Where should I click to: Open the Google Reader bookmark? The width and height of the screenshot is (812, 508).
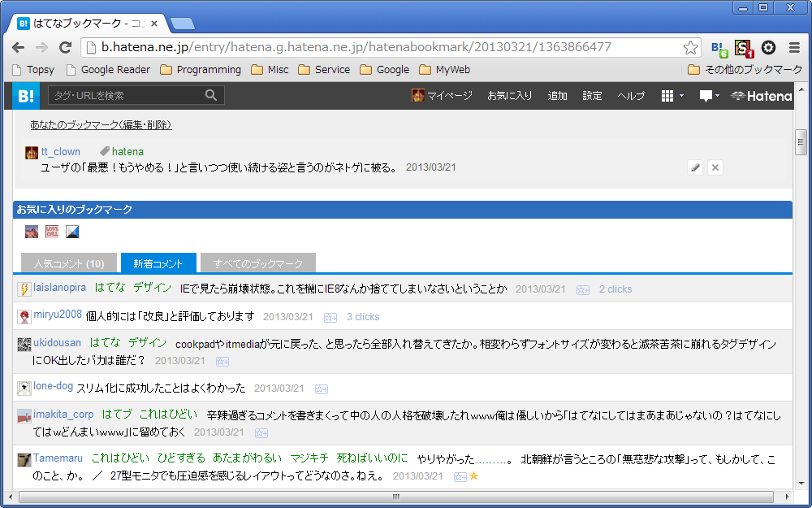pyautogui.click(x=108, y=70)
